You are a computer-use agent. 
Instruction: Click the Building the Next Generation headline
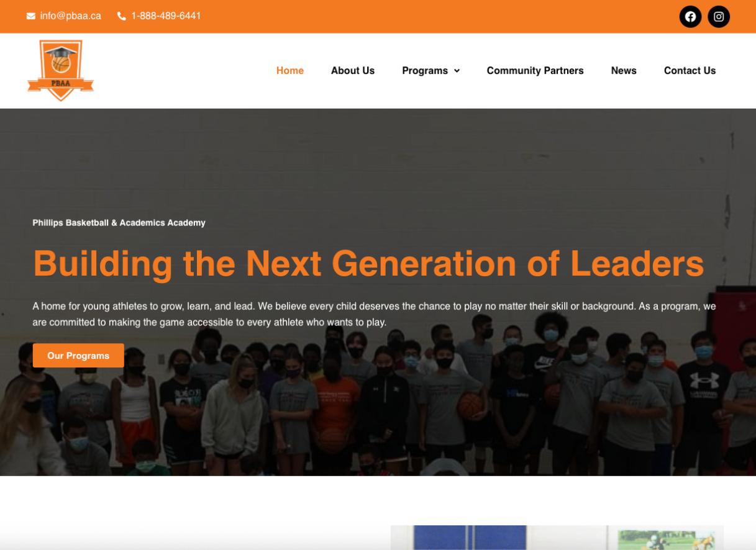tap(368, 263)
